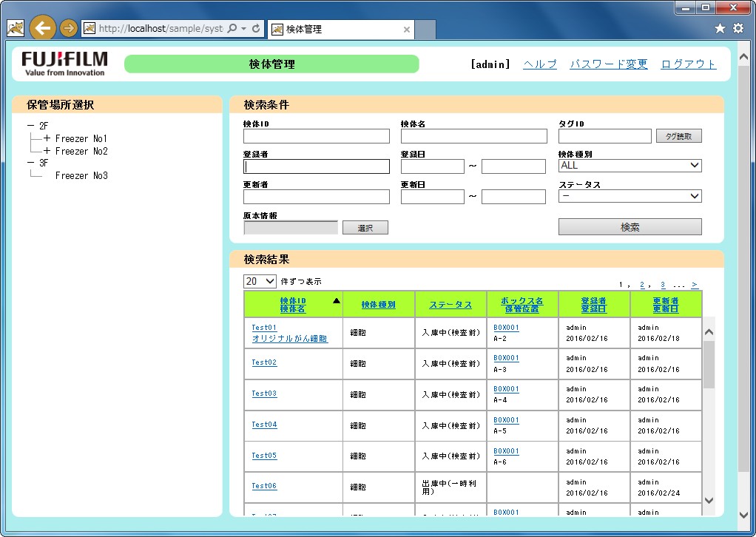Screen dimensions: 756x537
Task: Open the オリジナルがん細胞 link
Action: 290,338
